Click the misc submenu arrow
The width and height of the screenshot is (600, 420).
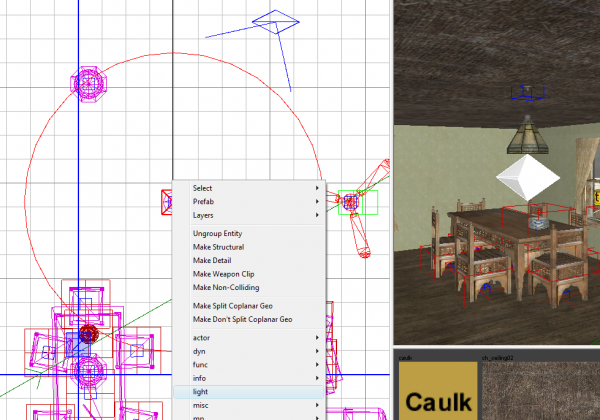point(317,405)
